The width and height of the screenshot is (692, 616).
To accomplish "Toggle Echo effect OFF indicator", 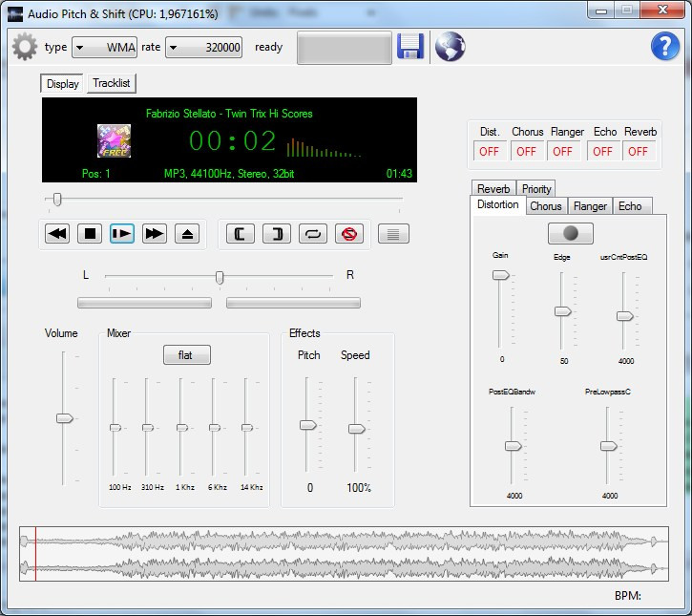I will pos(602,152).
